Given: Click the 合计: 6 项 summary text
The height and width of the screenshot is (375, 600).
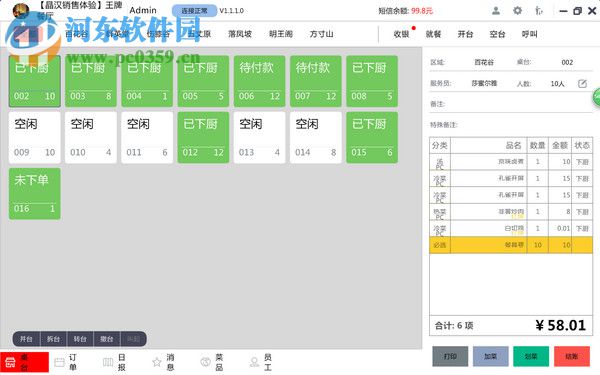Looking at the screenshot, I should coord(454,326).
